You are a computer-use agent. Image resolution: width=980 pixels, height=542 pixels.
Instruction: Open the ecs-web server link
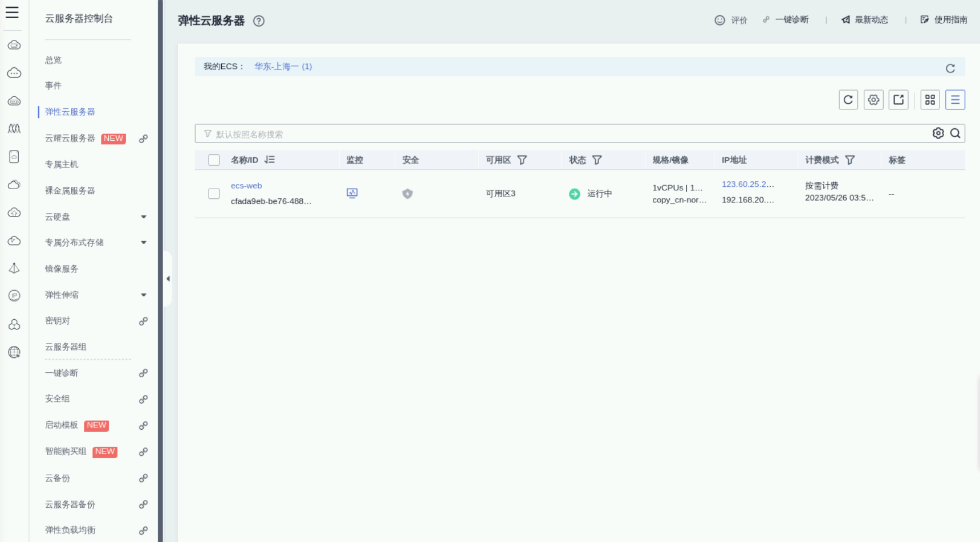click(x=246, y=186)
